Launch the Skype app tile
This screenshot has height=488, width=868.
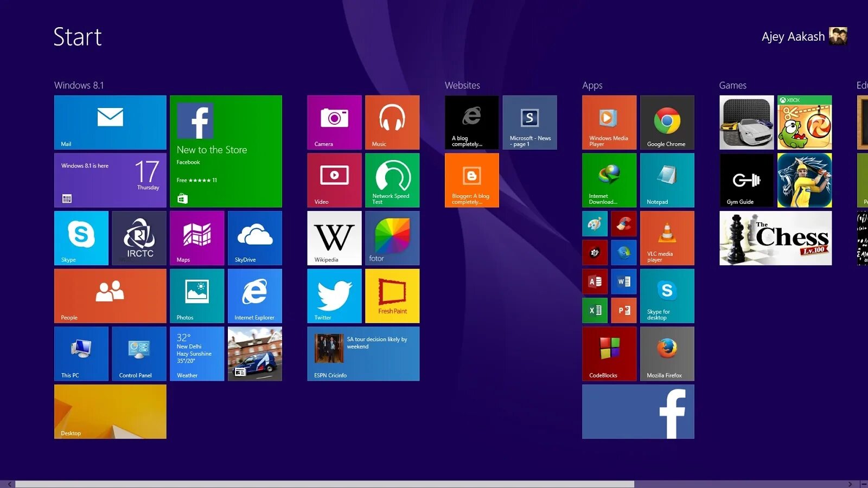(81, 238)
